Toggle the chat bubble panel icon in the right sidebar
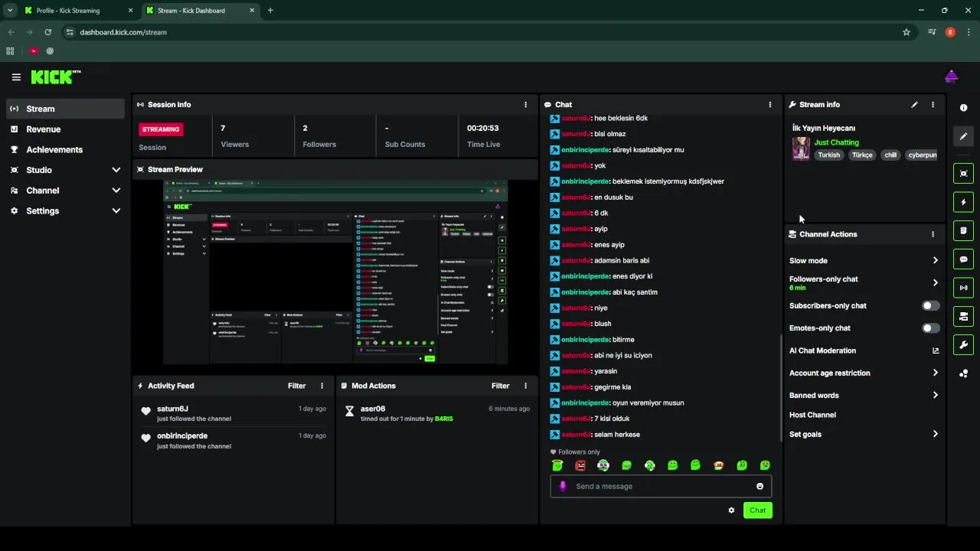 pos(963,259)
